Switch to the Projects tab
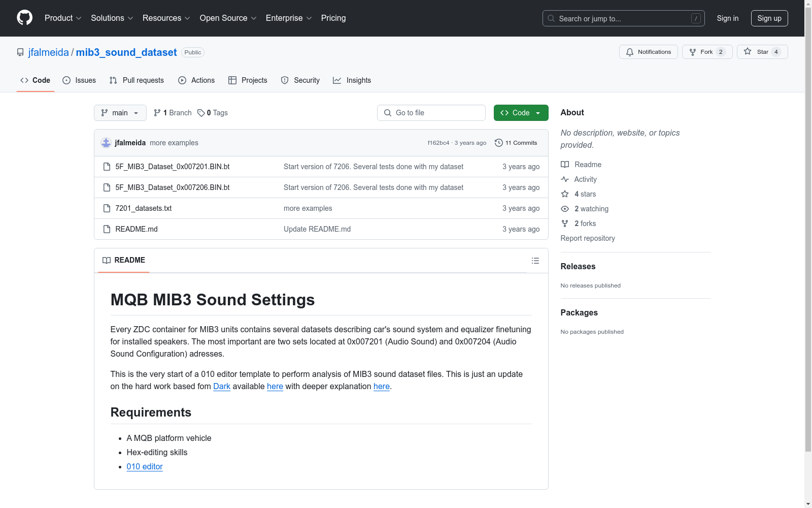 tap(248, 80)
